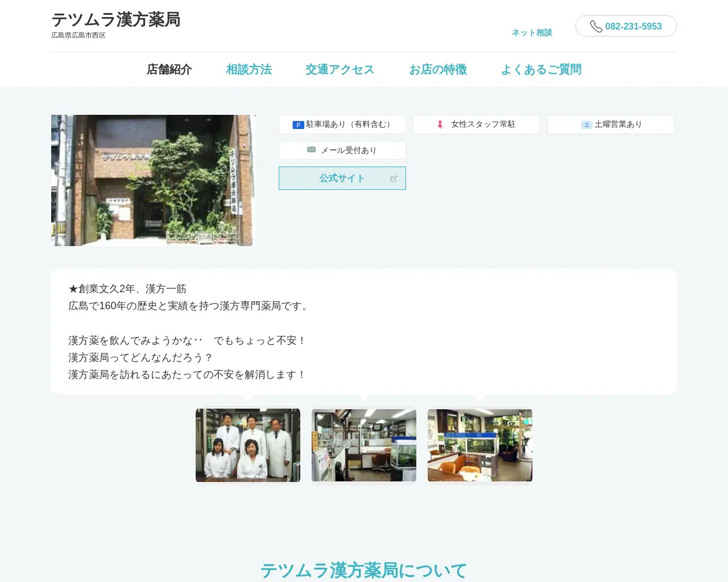Open the staff group photo thumbnail
Viewport: 728px width, 582px height.
coord(248,445)
